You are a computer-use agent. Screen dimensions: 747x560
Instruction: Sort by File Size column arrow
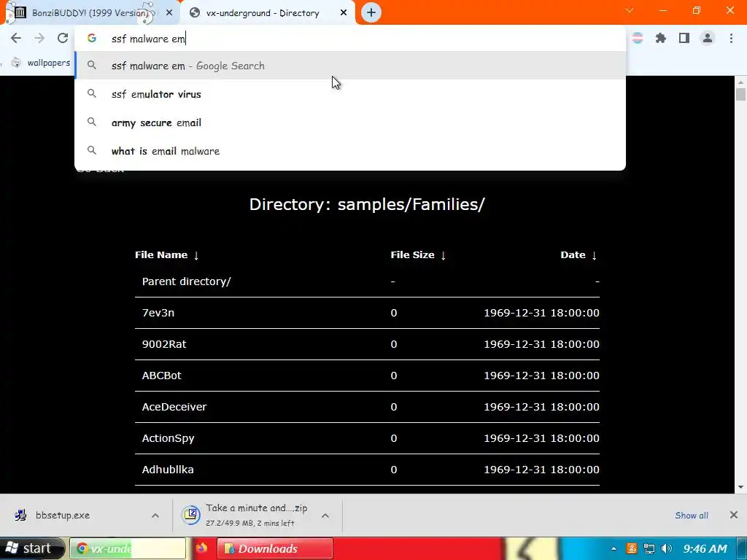tap(443, 255)
